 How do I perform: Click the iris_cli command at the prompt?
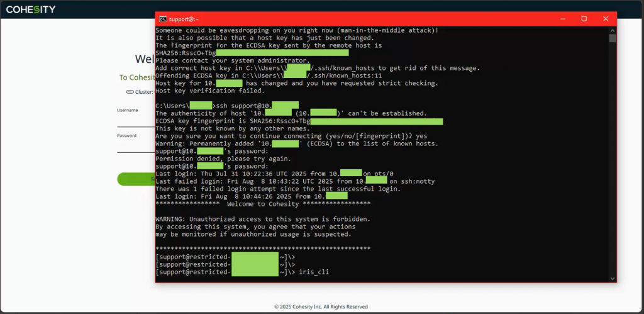pos(314,272)
